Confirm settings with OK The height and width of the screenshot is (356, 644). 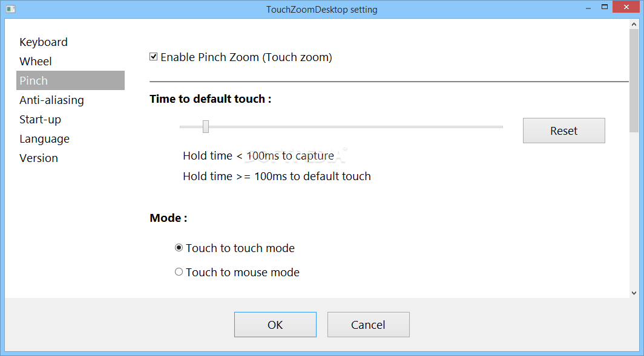tap(275, 325)
